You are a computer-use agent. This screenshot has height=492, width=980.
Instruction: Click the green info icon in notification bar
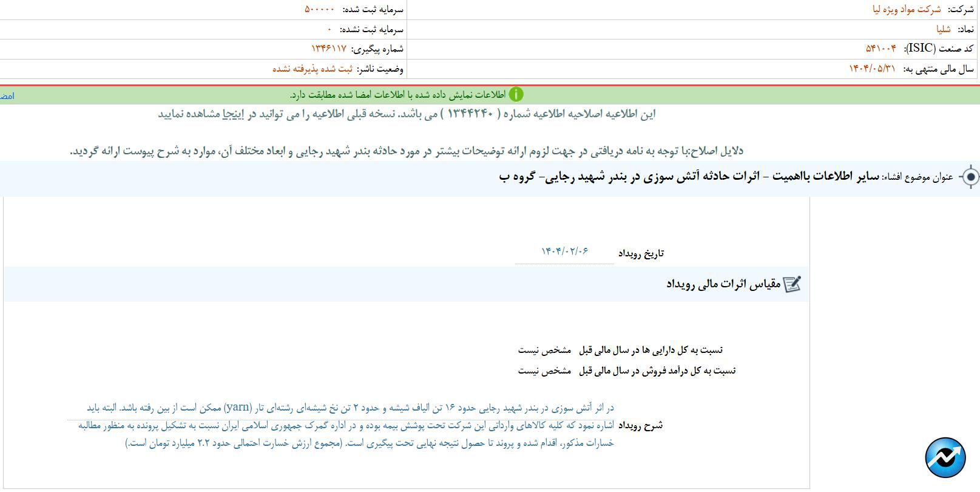click(516, 95)
